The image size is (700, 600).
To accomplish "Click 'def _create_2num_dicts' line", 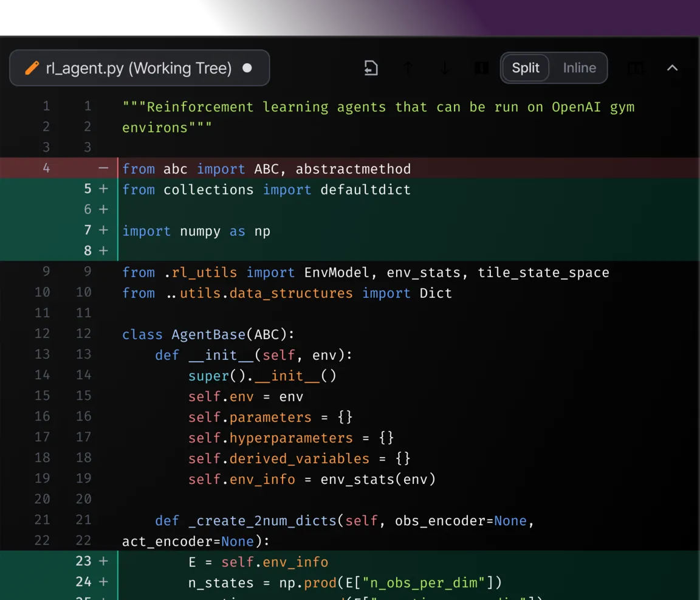I will (x=345, y=521).
